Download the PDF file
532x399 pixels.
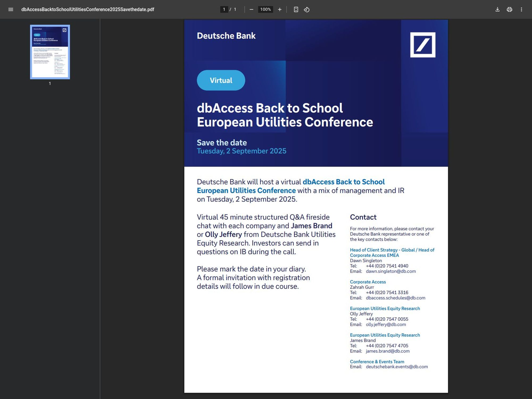[x=497, y=10]
